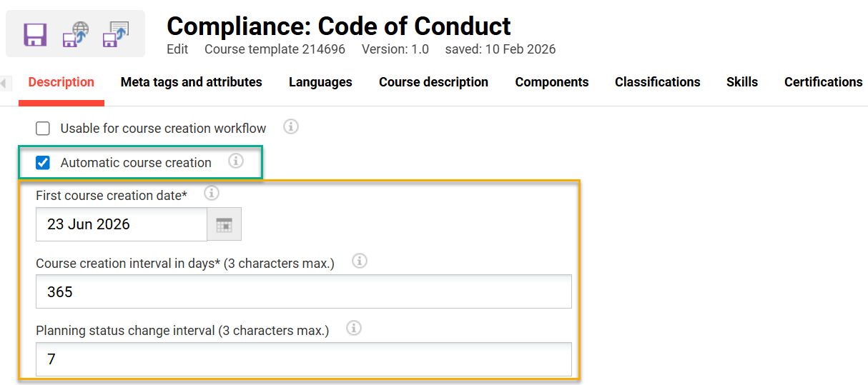
Task: Click the info icon beside Automatic course creation
Action: 236,161
